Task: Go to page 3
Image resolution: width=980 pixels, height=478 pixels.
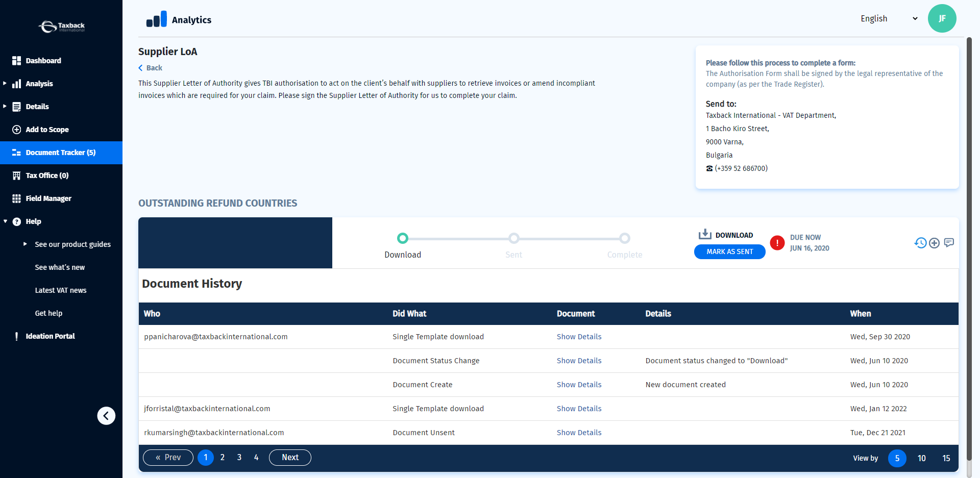Action: [239, 458]
